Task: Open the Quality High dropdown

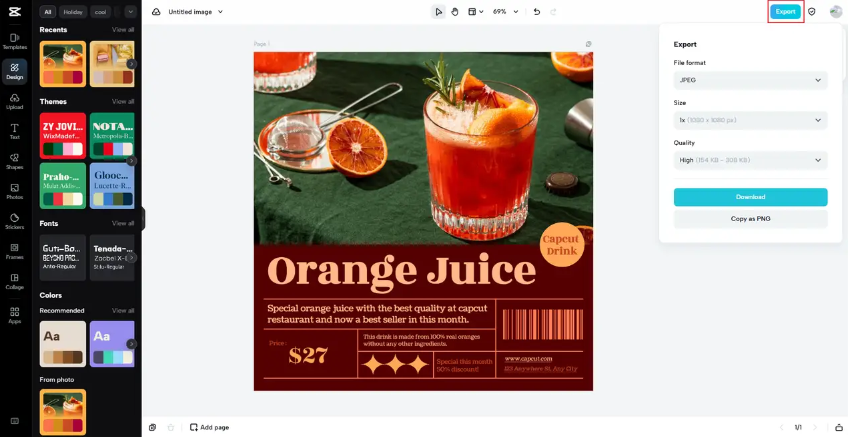Action: click(x=750, y=160)
